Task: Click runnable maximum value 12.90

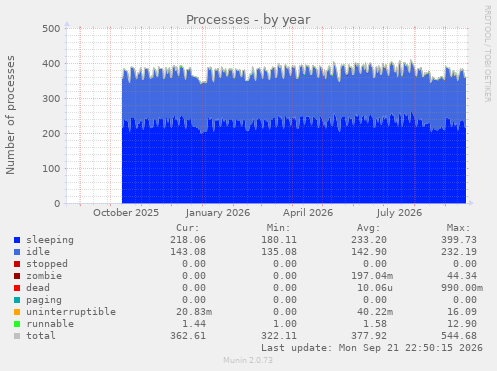Action: click(x=462, y=324)
